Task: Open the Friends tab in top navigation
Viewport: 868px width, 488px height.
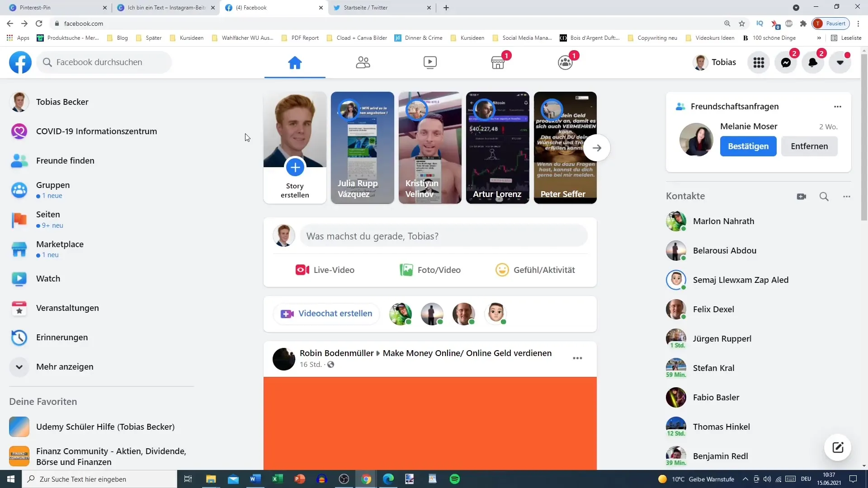Action: tap(363, 62)
